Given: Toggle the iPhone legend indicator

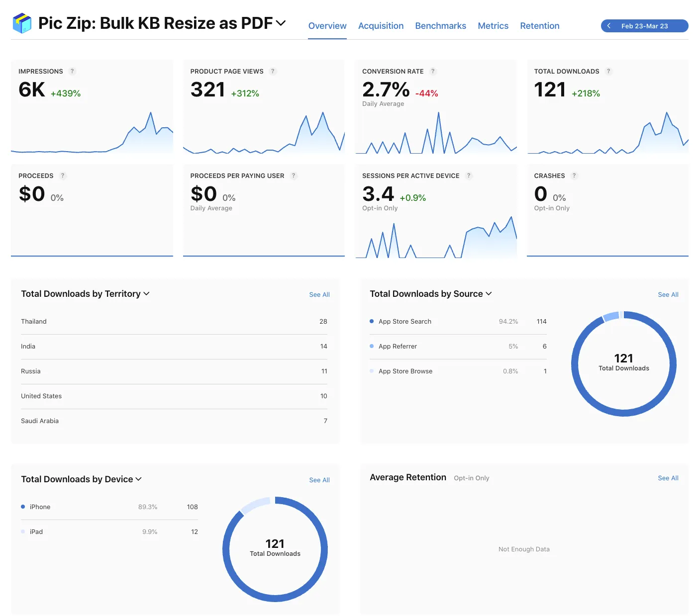Looking at the screenshot, I should click(x=23, y=507).
